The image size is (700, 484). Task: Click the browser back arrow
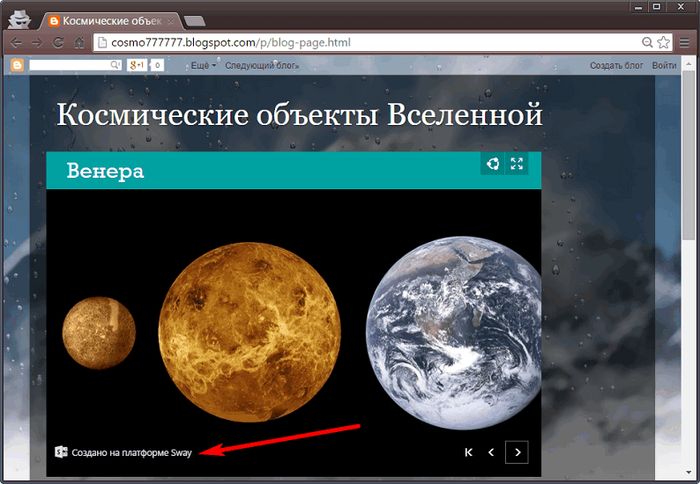coord(15,43)
